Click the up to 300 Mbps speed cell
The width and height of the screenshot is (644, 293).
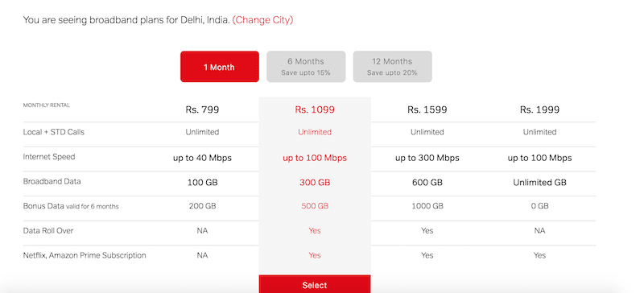coord(427,158)
